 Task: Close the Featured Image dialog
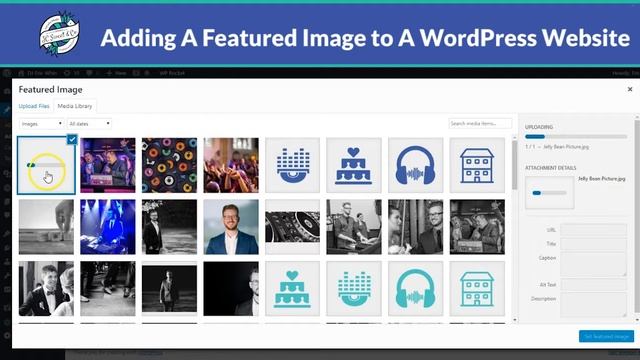coord(630,89)
